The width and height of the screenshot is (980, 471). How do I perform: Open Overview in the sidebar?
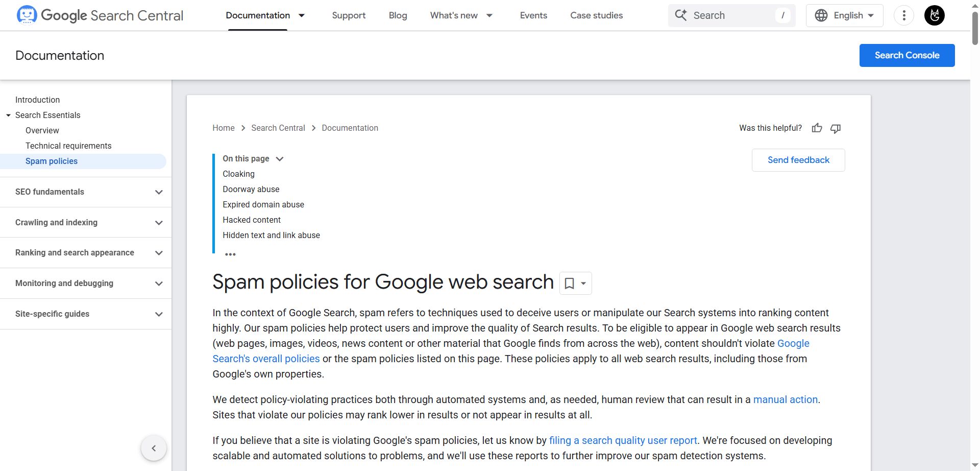tap(42, 130)
